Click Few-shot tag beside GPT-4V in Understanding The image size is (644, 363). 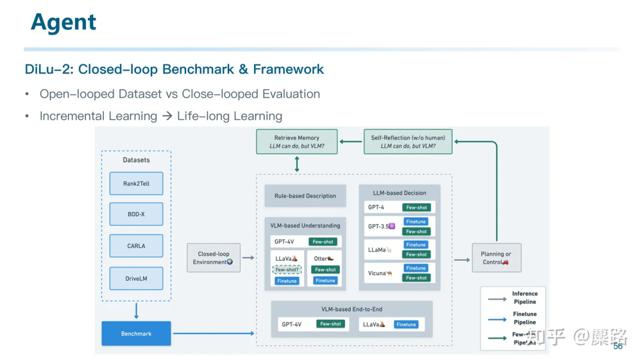pyautogui.click(x=323, y=242)
